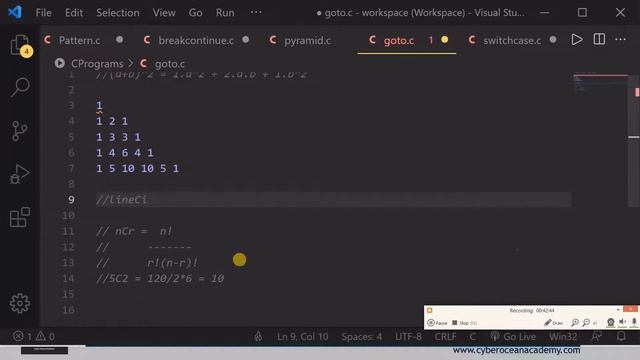Click www.cyberoceanacademy.com link

click(516, 350)
